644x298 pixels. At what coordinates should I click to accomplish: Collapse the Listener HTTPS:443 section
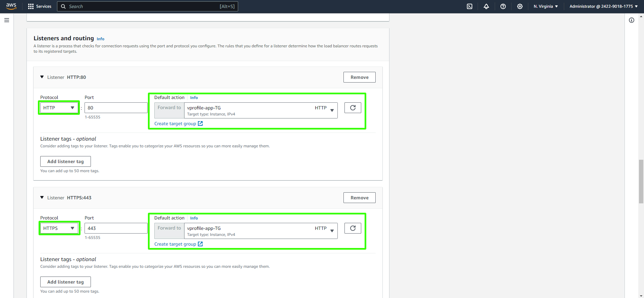click(x=42, y=197)
